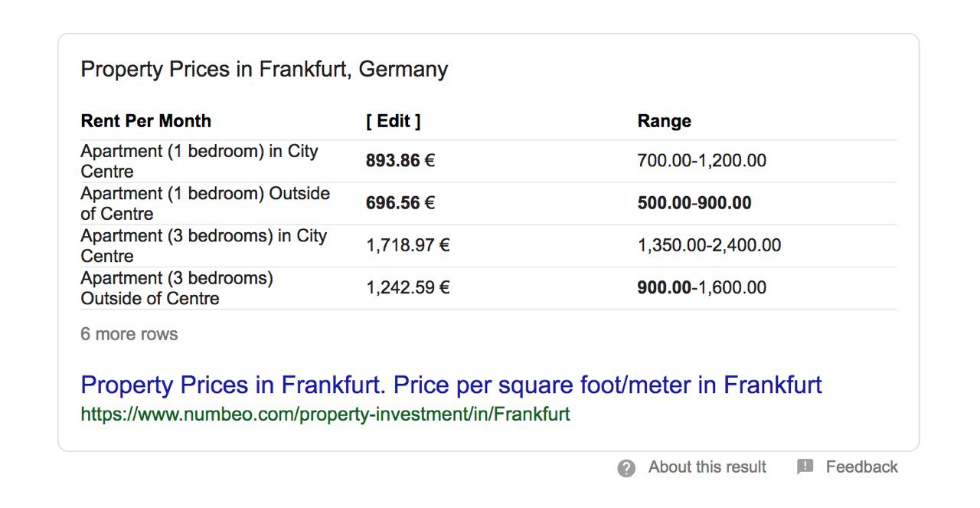
Task: Click the Apartment (1 bedroom) in City Centre row label
Action: (199, 161)
